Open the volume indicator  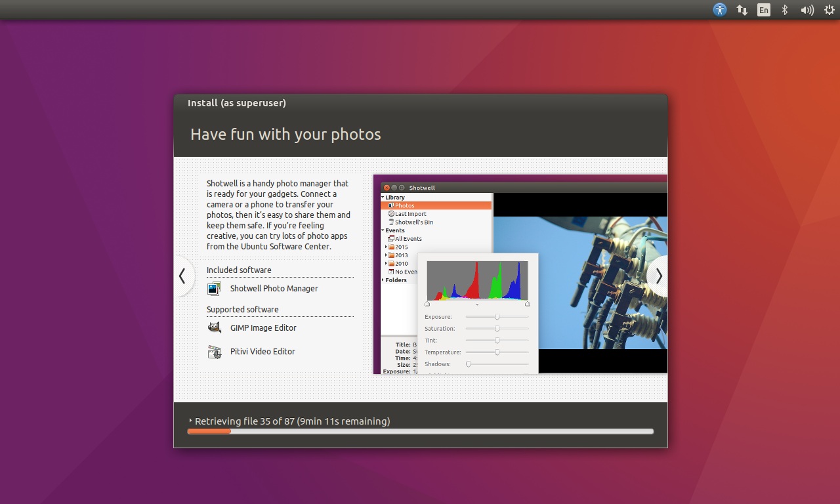(x=807, y=10)
